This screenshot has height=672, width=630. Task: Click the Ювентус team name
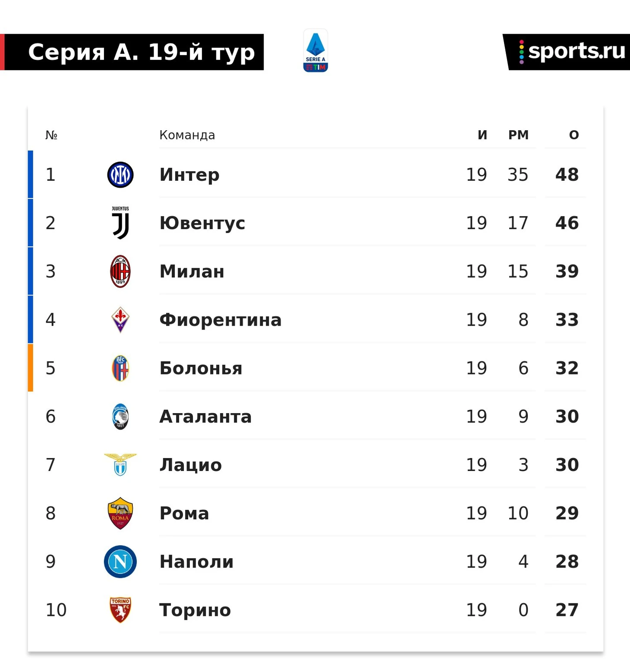pyautogui.click(x=202, y=223)
